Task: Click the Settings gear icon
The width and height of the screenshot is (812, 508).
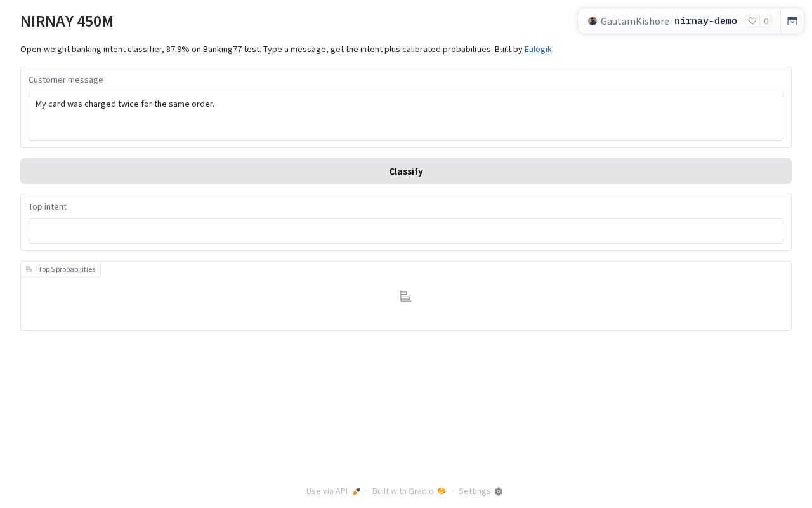Action: click(x=499, y=491)
